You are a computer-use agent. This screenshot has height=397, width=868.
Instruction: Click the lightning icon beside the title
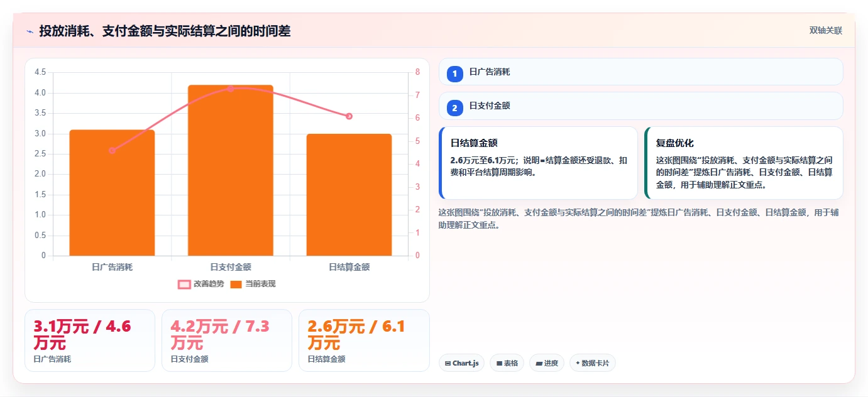coord(30,31)
